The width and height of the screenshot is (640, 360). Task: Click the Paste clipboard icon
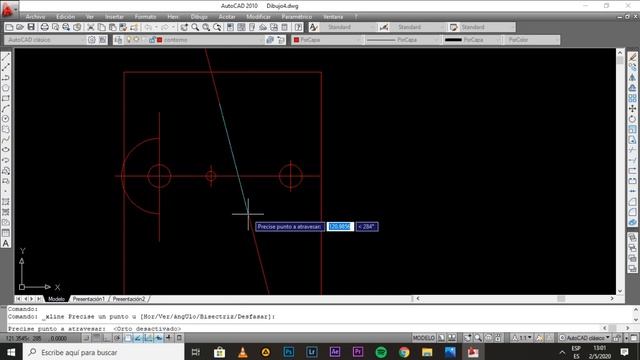[x=113, y=27]
